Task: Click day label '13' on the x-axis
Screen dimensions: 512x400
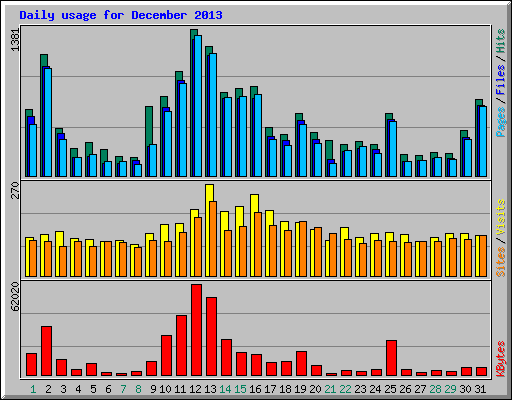Action: click(x=210, y=389)
